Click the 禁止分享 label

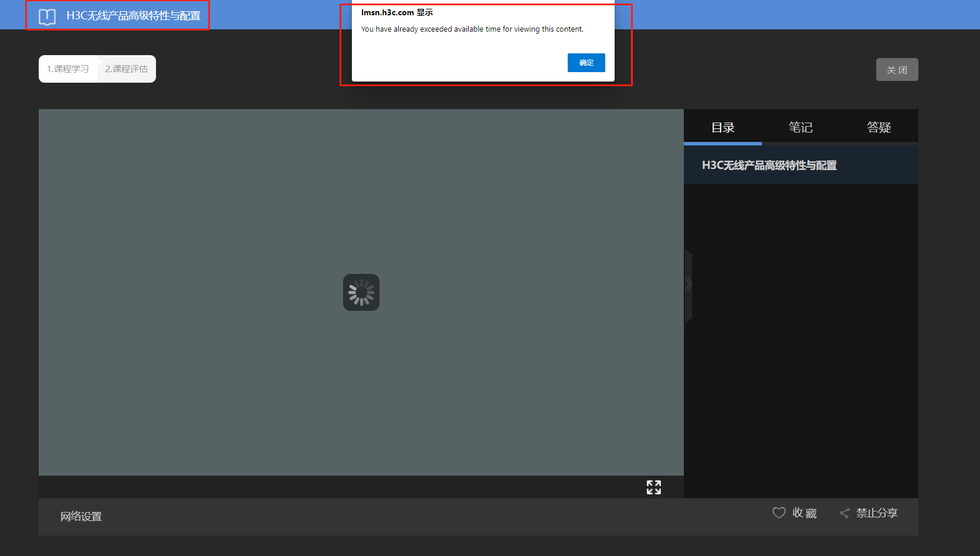coord(877,513)
